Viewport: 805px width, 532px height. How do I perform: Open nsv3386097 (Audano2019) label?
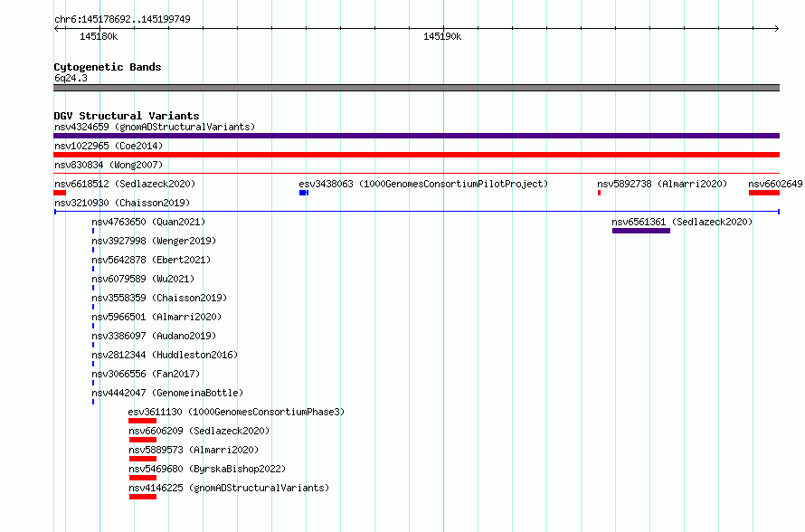click(154, 336)
